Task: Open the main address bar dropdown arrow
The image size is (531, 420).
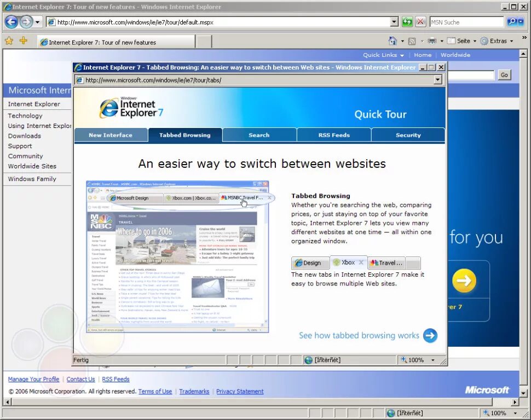Action: tap(394, 22)
